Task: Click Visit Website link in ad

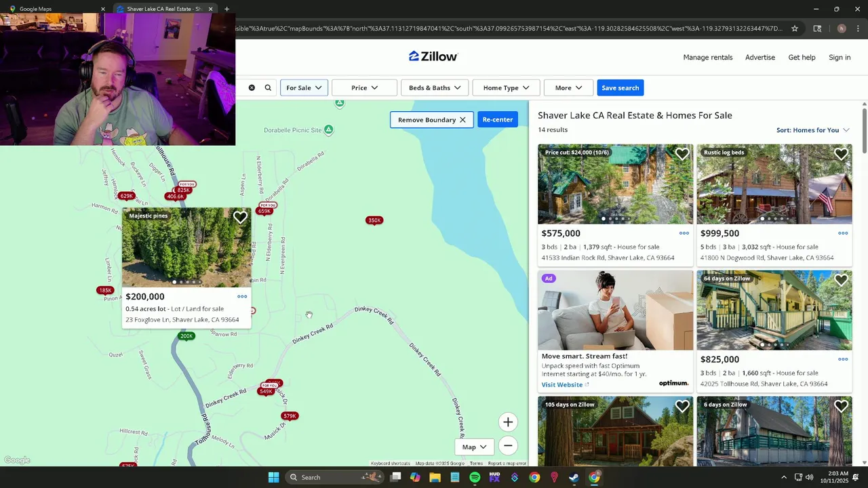Action: pyautogui.click(x=565, y=384)
